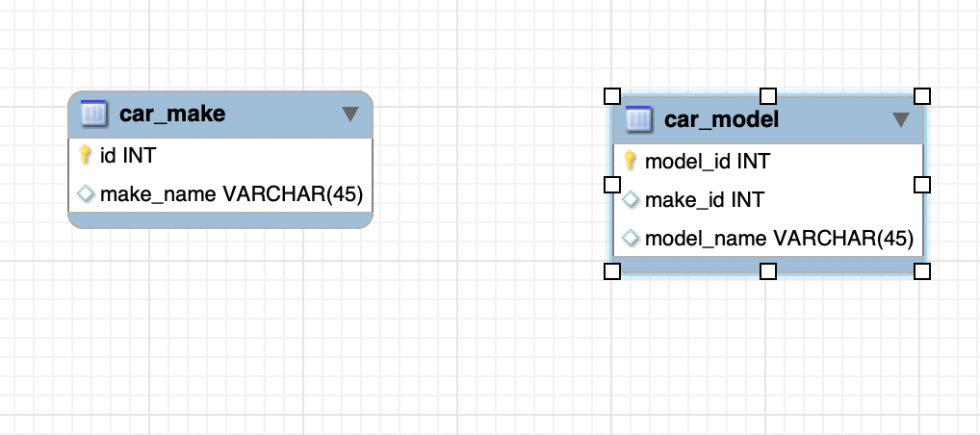
Task: Select the id INT column row
Action: coord(128,155)
